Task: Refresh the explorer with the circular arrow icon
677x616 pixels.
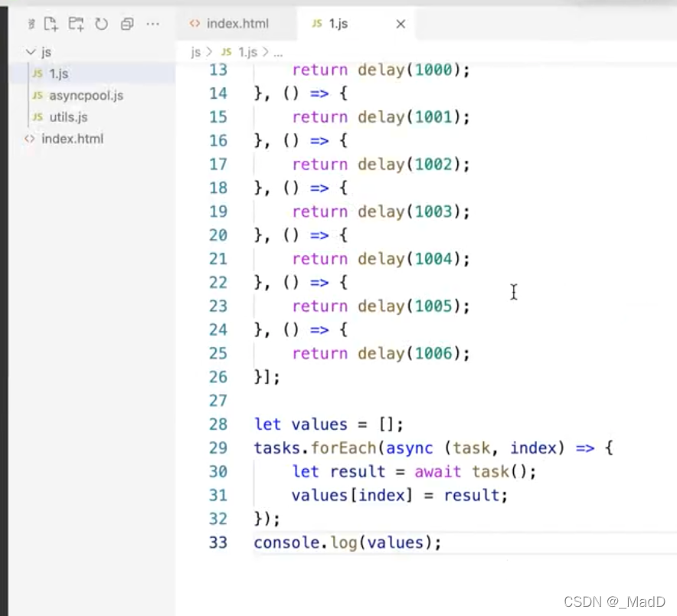Action: click(101, 25)
